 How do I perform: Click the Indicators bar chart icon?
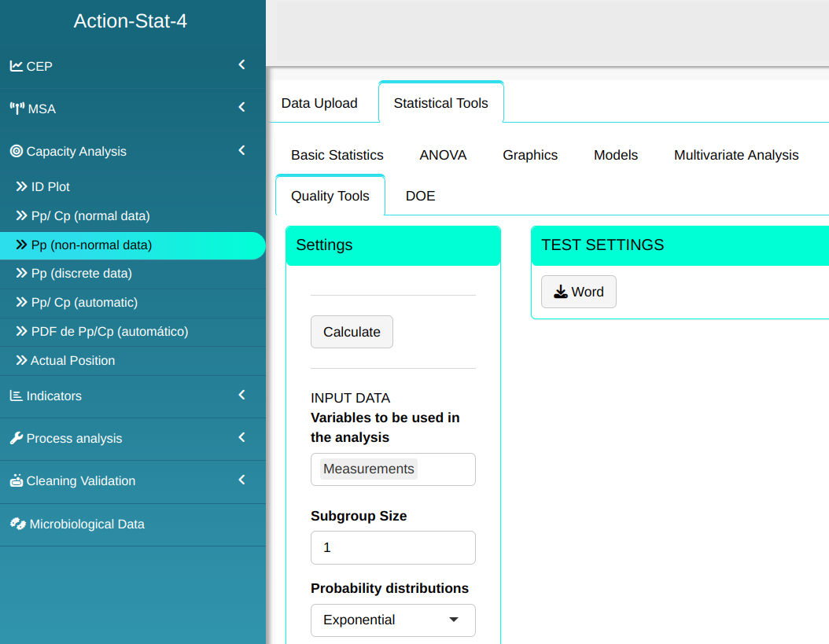tap(16, 396)
